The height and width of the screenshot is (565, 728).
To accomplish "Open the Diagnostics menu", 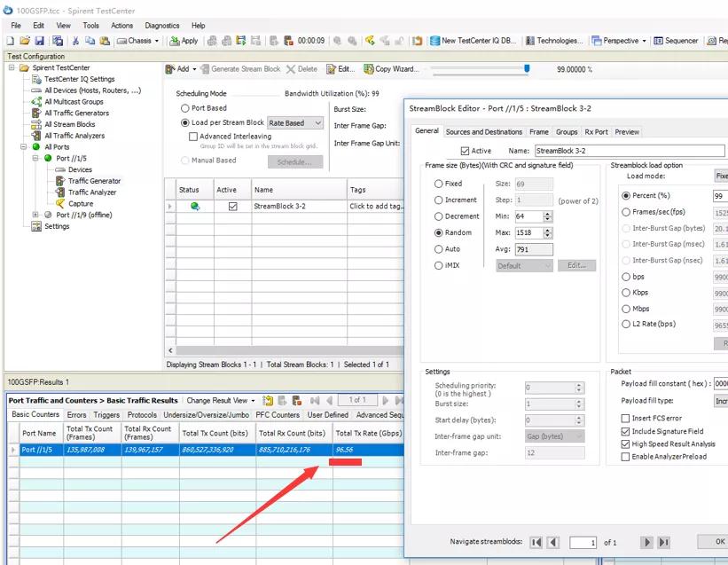I will click(162, 26).
